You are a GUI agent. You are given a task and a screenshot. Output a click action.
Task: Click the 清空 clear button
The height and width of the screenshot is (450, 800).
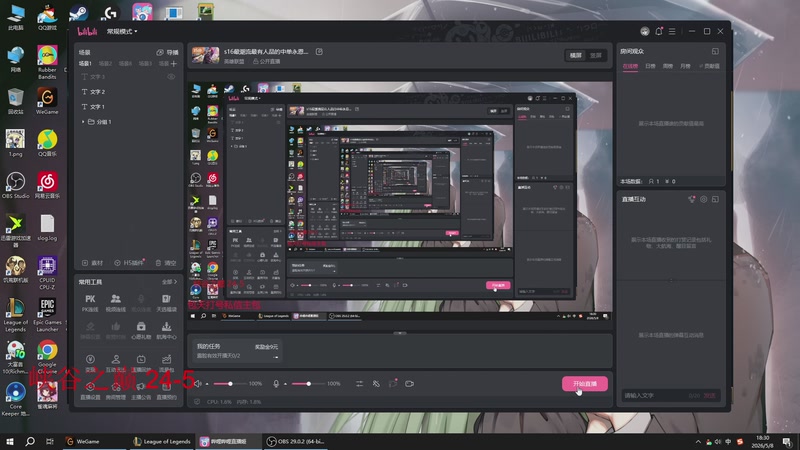166,263
